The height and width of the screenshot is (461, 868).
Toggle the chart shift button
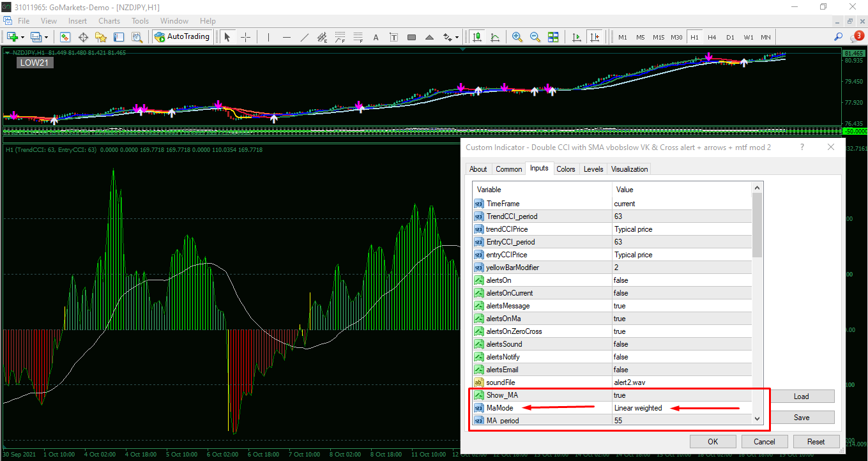(x=595, y=37)
